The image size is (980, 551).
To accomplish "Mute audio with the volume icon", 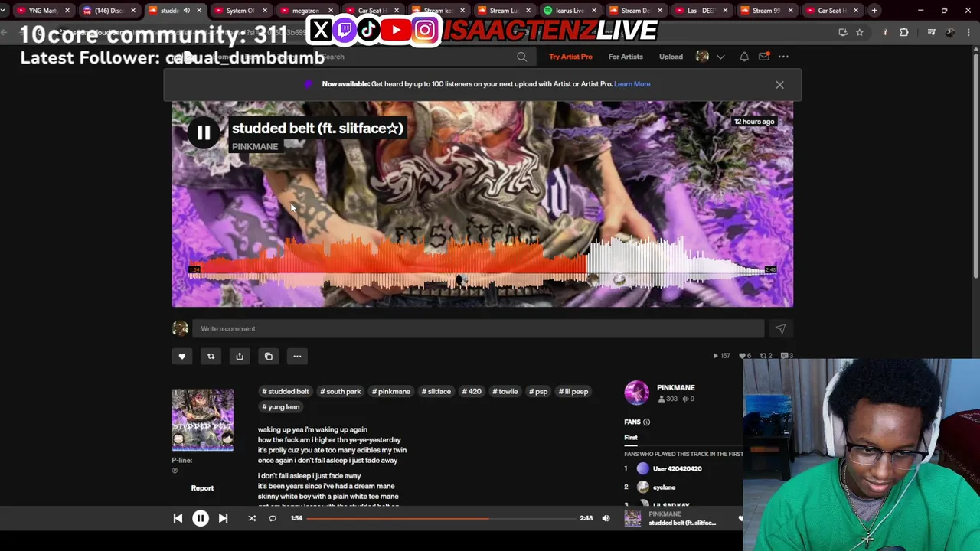I will pos(606,518).
